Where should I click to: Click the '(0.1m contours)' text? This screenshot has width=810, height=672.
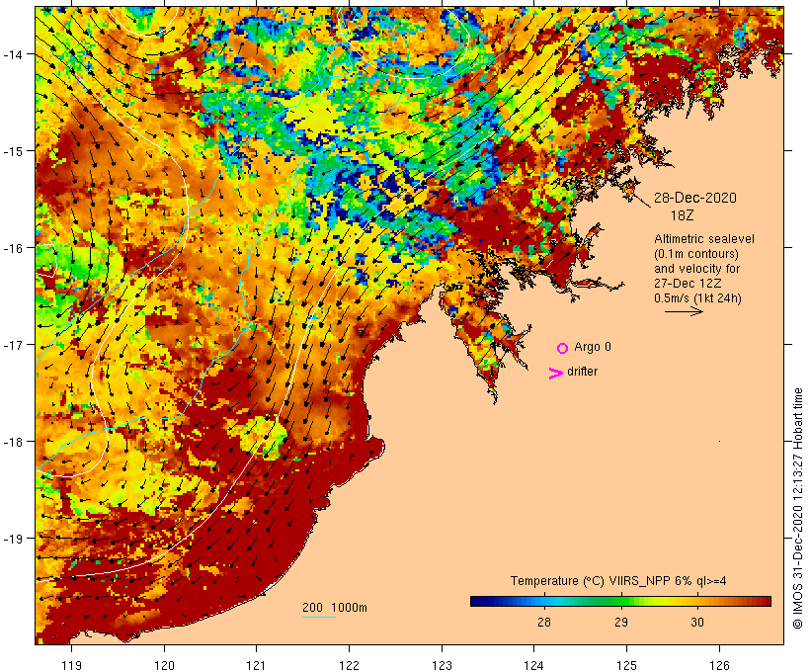(695, 254)
